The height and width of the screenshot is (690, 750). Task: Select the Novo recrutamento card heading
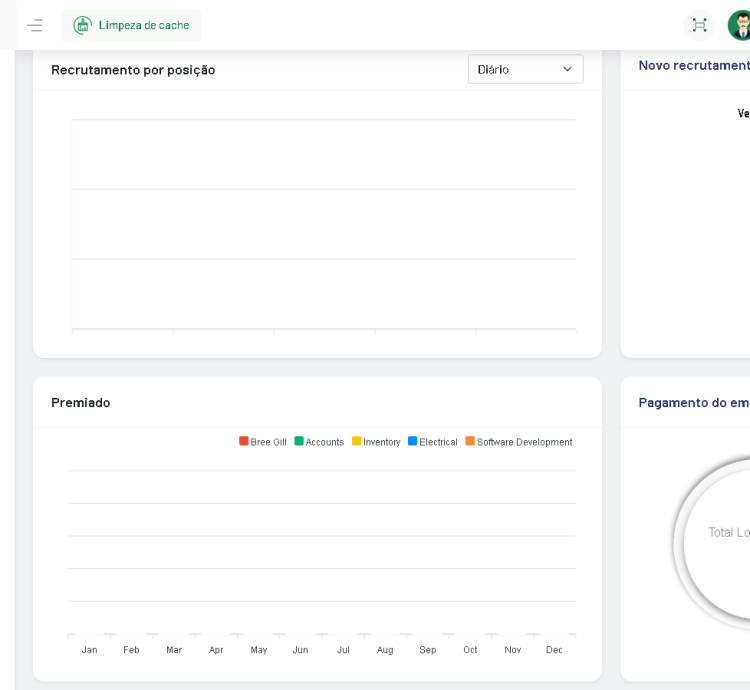coord(693,65)
